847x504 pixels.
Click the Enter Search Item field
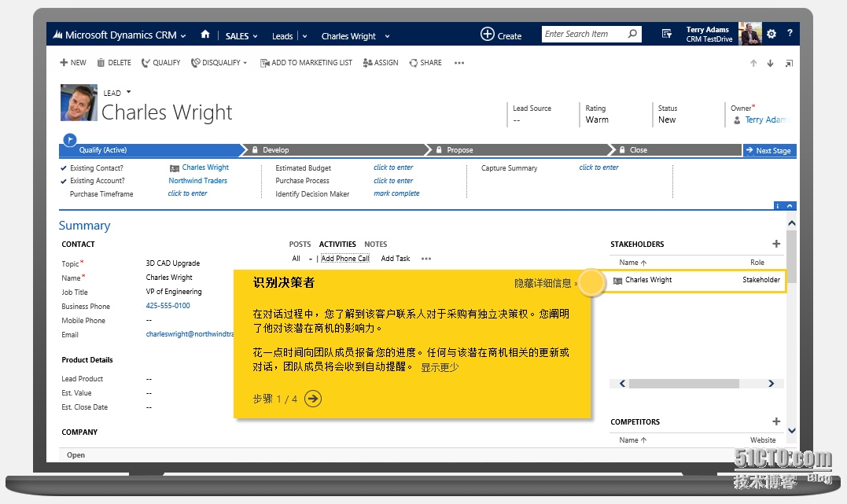584,34
